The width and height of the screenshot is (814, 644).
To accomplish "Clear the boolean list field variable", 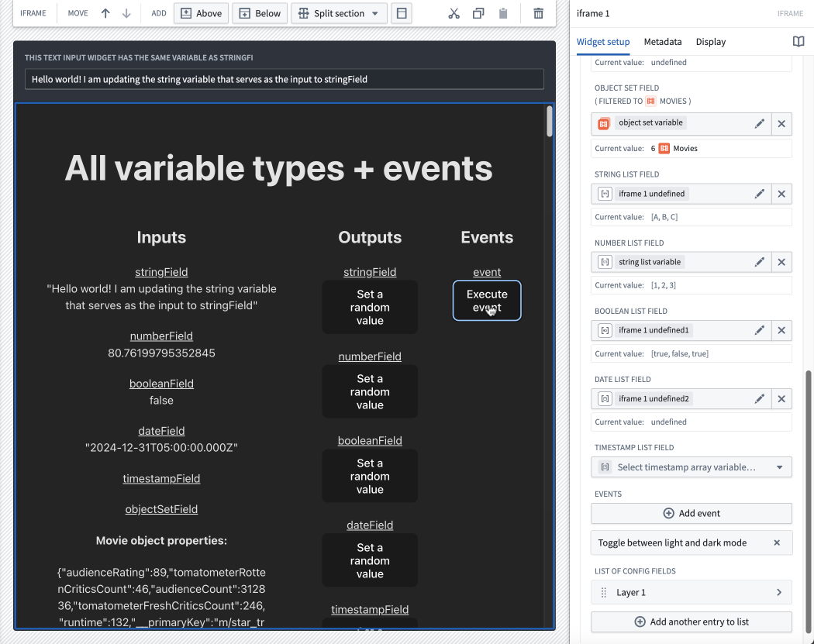I will tap(781, 329).
